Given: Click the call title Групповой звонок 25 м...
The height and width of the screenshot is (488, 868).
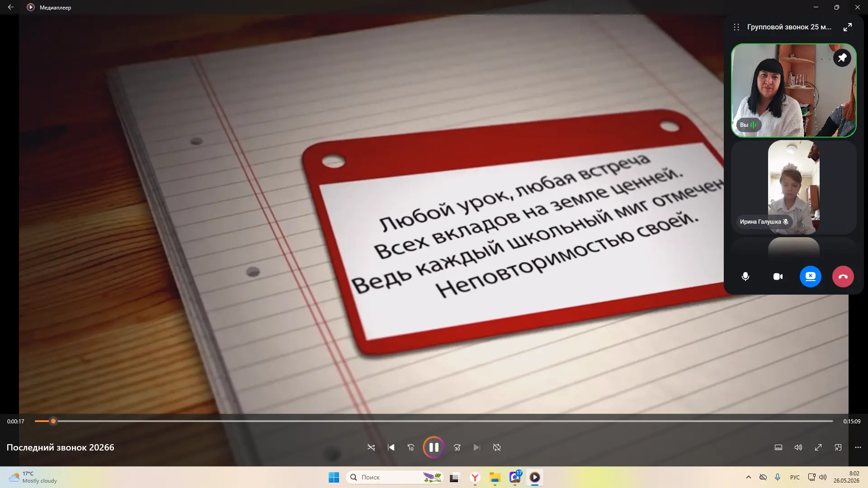Looking at the screenshot, I should 789,27.
